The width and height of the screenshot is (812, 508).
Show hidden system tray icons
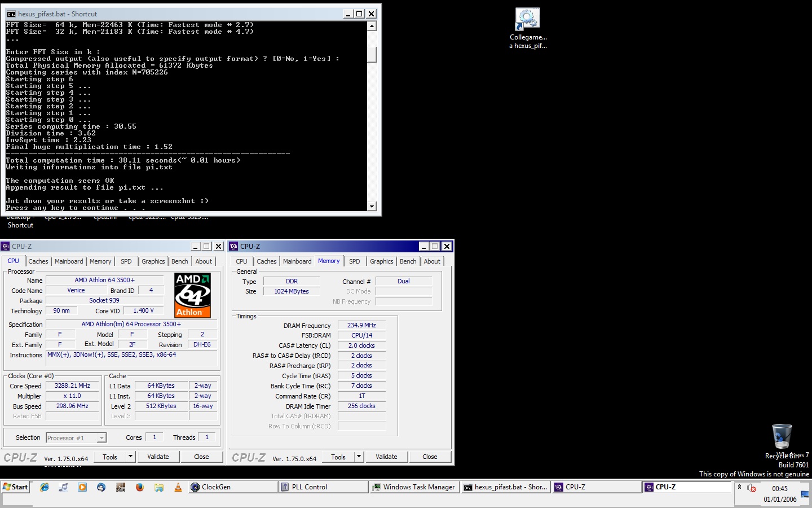[739, 487]
